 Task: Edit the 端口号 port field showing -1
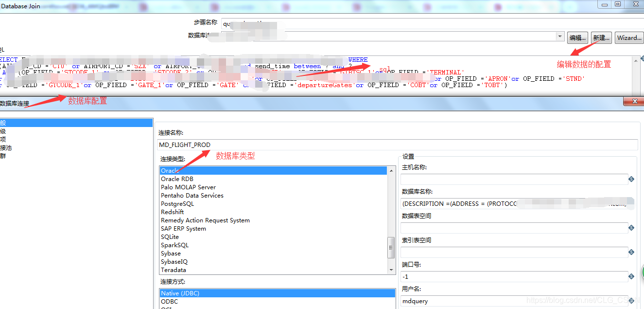click(514, 276)
